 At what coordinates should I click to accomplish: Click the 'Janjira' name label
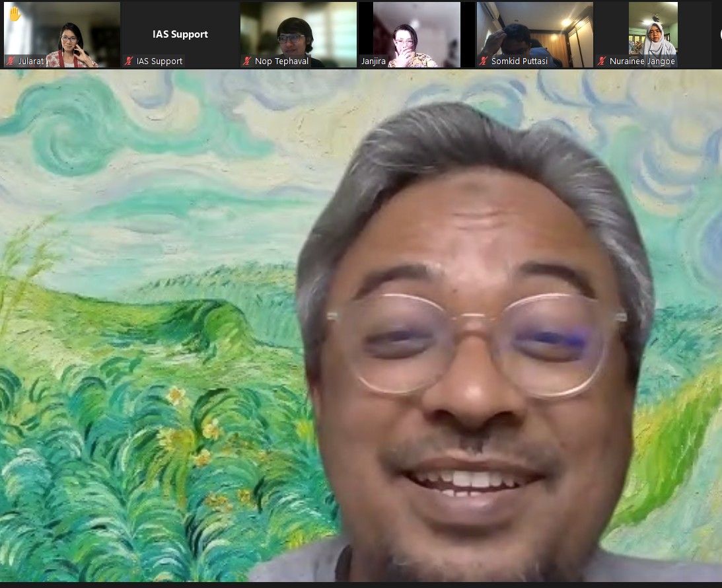click(373, 61)
